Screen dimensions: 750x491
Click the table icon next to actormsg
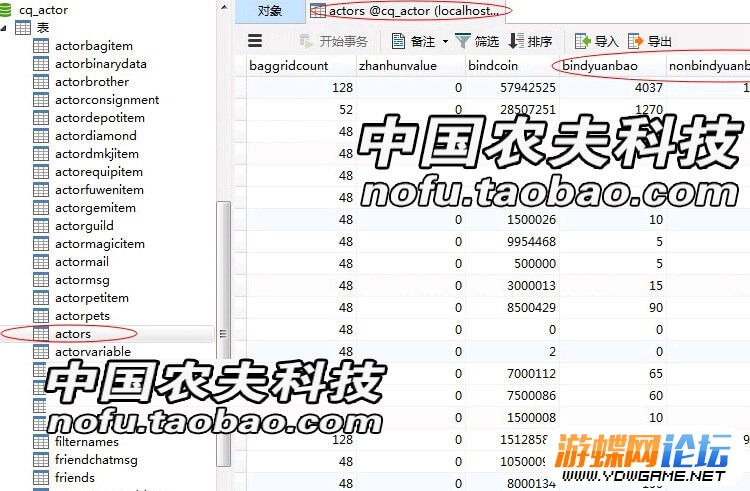41,280
